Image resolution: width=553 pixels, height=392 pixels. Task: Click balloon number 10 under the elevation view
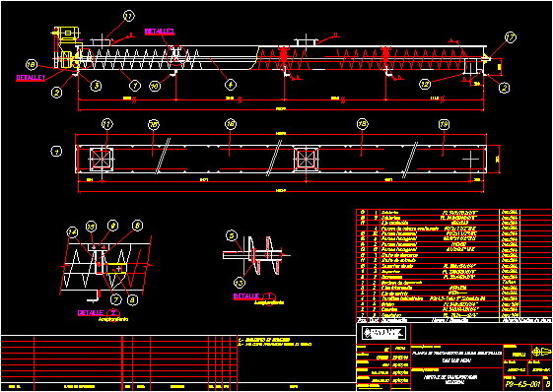(x=155, y=86)
